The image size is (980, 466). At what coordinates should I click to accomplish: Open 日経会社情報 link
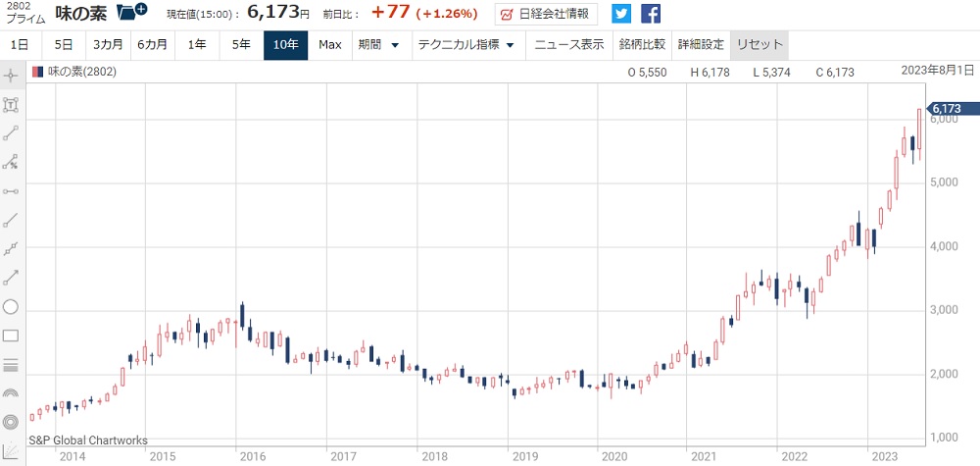click(x=546, y=13)
